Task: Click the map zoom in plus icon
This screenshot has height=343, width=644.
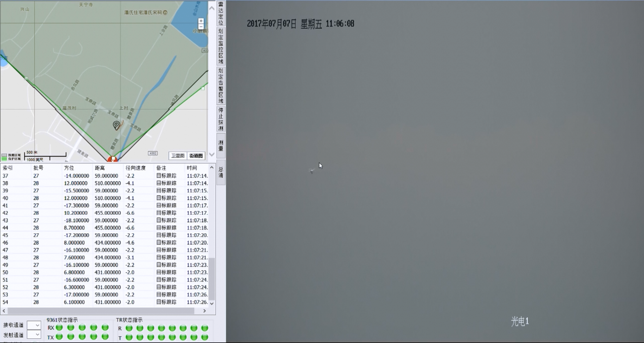Action: pyautogui.click(x=201, y=21)
